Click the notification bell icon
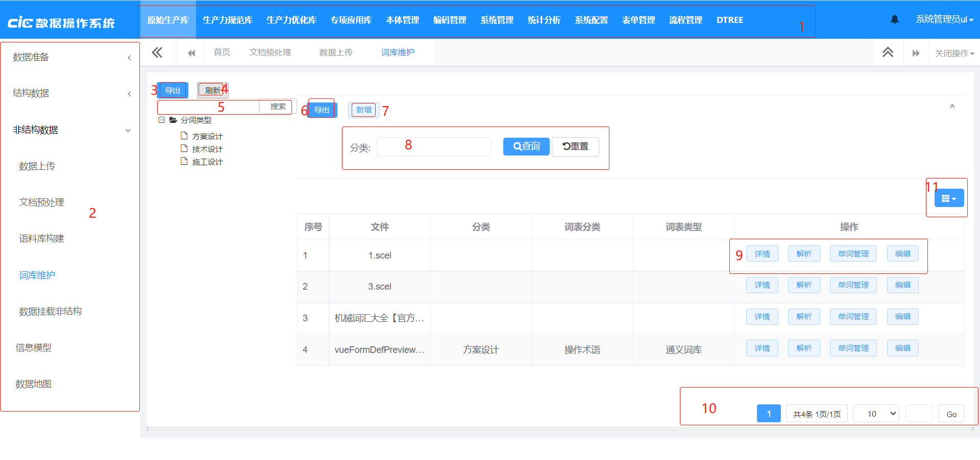980x460 pixels. click(x=895, y=19)
